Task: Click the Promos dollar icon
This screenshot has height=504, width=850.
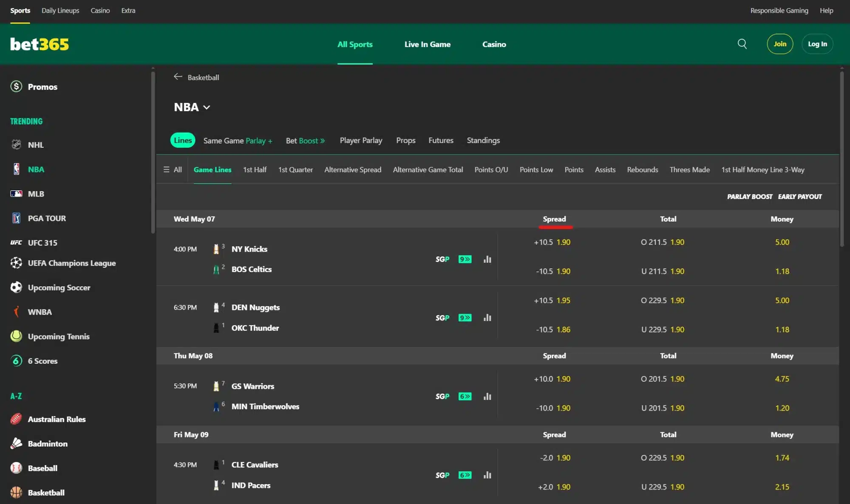Action: click(x=16, y=87)
